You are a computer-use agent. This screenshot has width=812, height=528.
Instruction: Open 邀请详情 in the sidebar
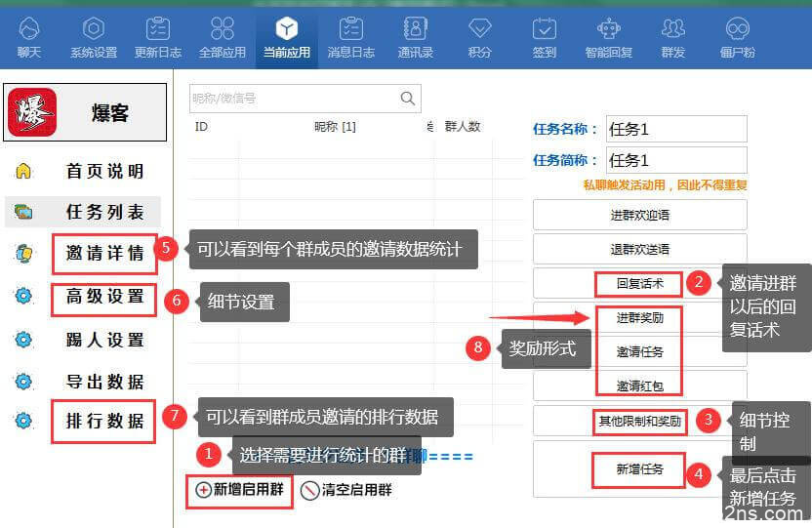point(104,254)
